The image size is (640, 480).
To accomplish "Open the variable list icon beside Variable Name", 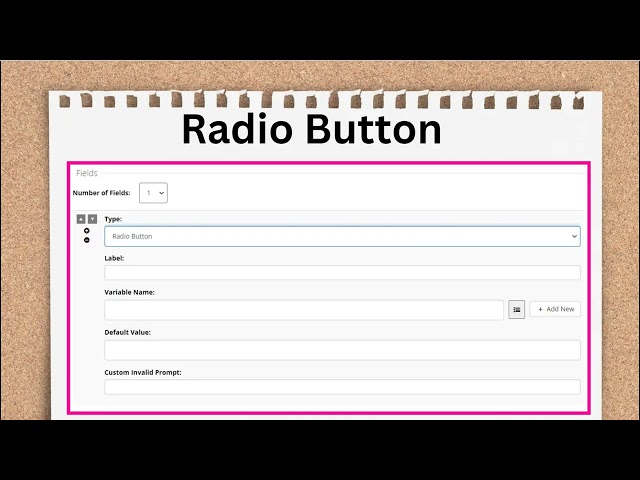I will coord(516,309).
